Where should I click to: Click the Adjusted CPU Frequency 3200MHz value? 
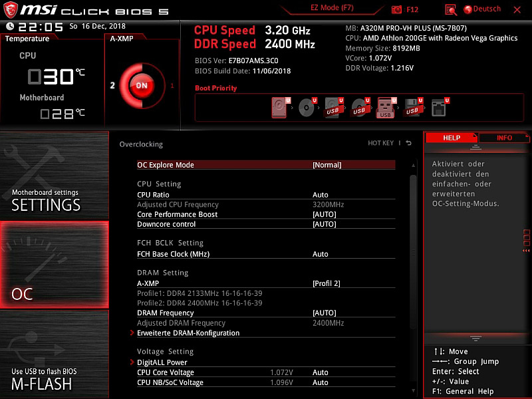(328, 205)
